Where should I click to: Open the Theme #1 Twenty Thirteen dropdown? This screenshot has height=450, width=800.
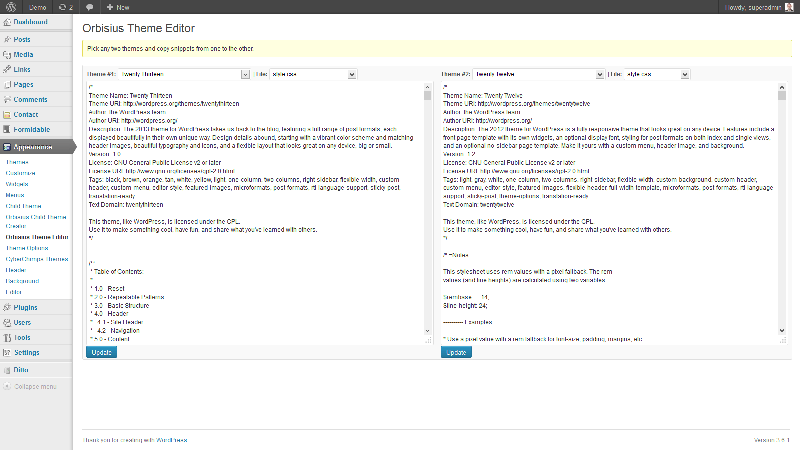184,74
